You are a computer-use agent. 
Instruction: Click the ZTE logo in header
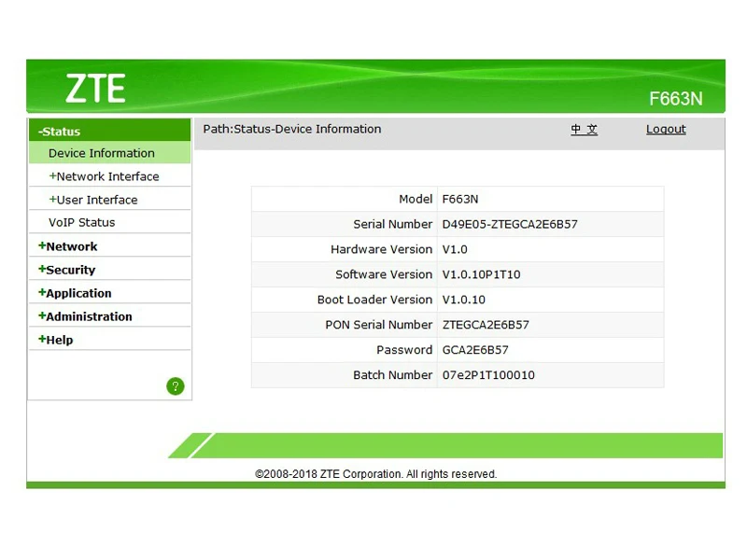click(95, 89)
